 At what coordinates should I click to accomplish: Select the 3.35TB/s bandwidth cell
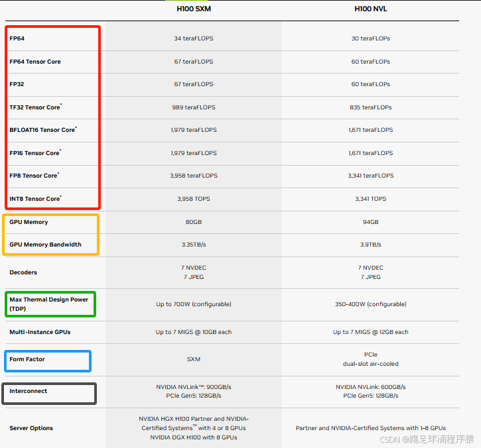(194, 245)
